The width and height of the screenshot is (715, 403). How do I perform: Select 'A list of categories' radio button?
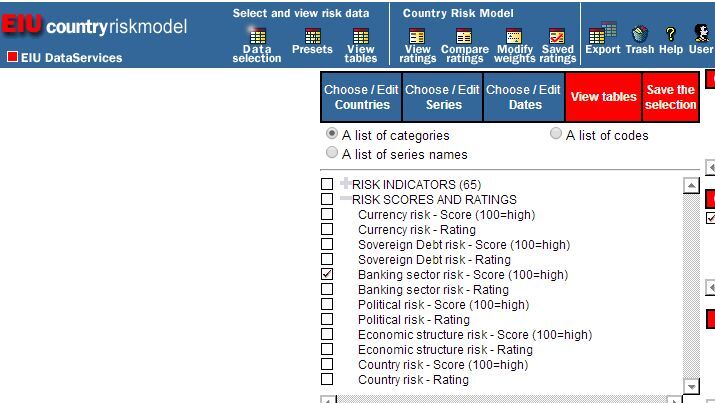tap(332, 134)
